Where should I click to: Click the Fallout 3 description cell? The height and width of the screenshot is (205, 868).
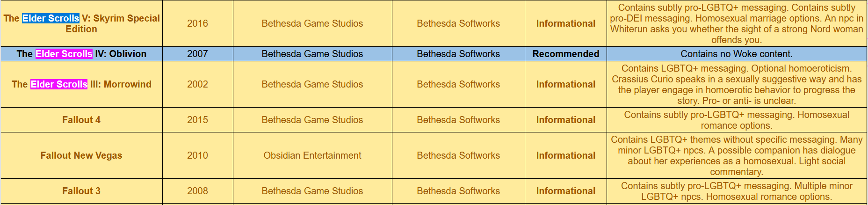tap(737, 191)
